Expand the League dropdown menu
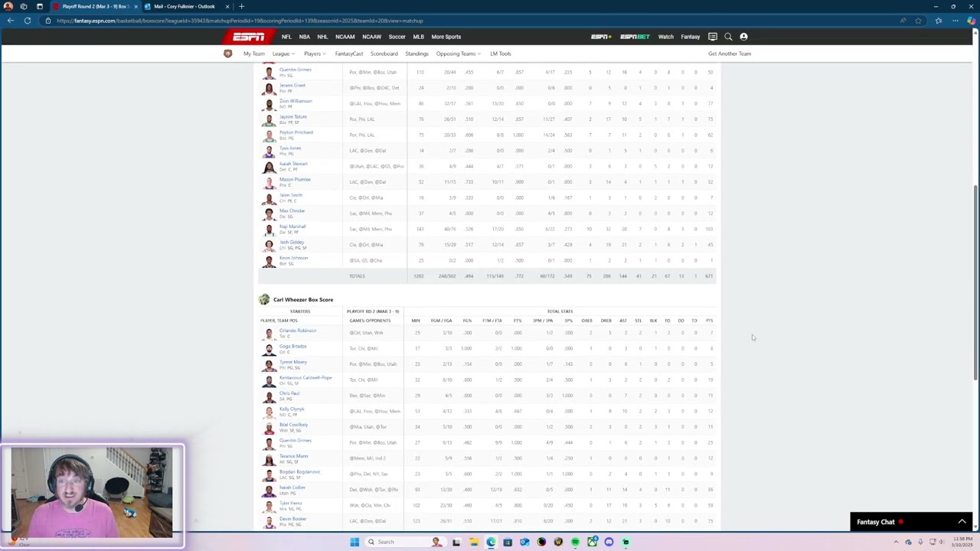The image size is (980, 551). 283,54
